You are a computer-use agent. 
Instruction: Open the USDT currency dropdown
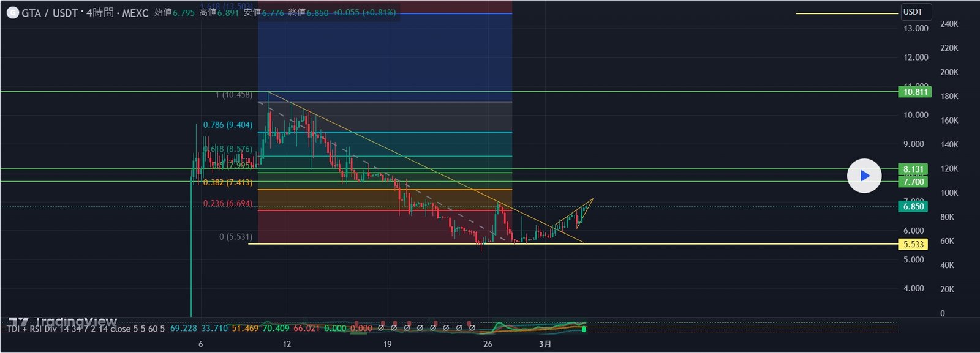(x=915, y=12)
